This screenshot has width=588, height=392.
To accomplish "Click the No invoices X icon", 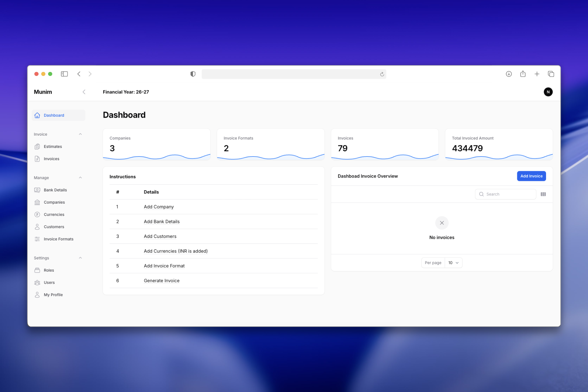I will tap(442, 223).
